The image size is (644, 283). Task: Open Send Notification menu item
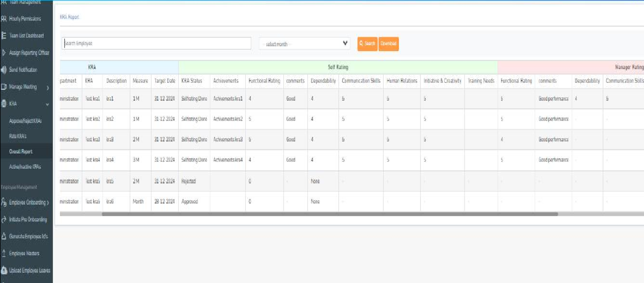click(23, 70)
